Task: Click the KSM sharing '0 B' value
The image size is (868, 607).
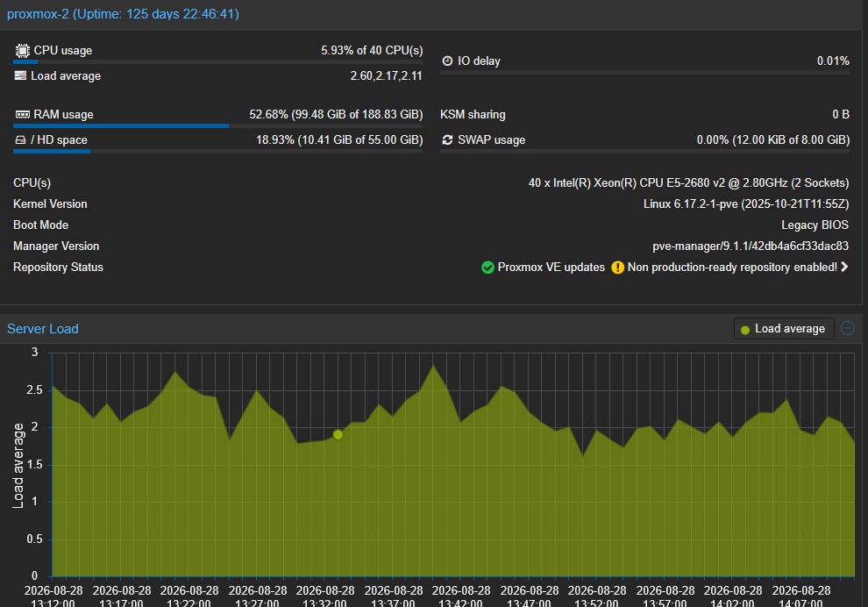Action: pyautogui.click(x=841, y=115)
